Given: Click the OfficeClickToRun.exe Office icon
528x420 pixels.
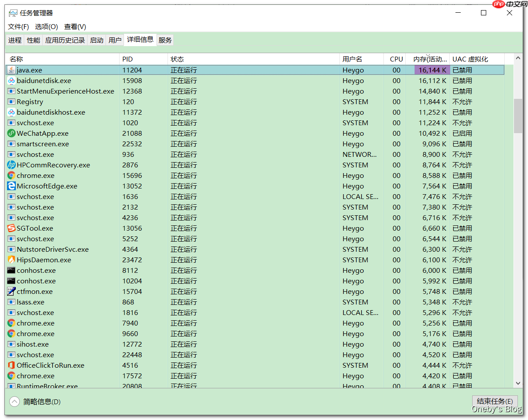Looking at the screenshot, I should [11, 365].
